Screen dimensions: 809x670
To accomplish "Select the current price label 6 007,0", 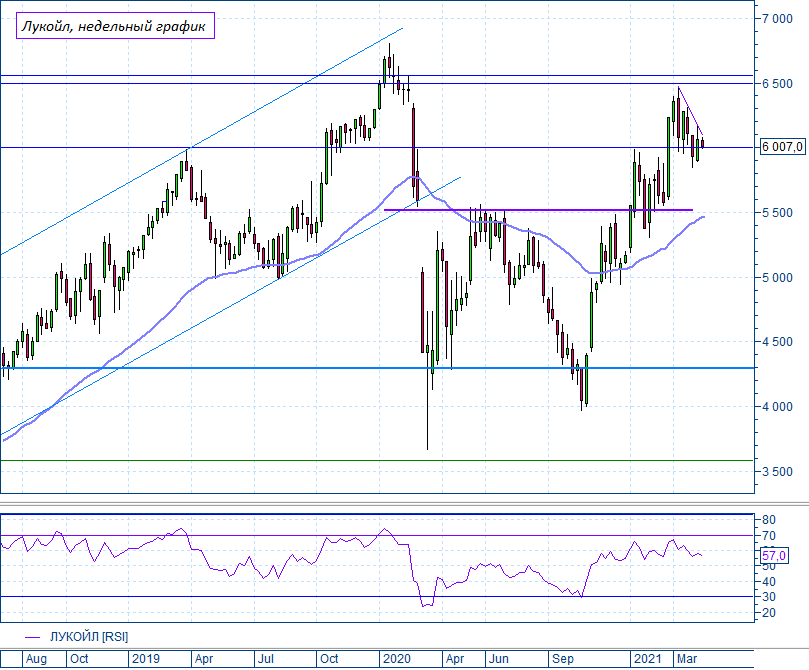I will [x=782, y=147].
